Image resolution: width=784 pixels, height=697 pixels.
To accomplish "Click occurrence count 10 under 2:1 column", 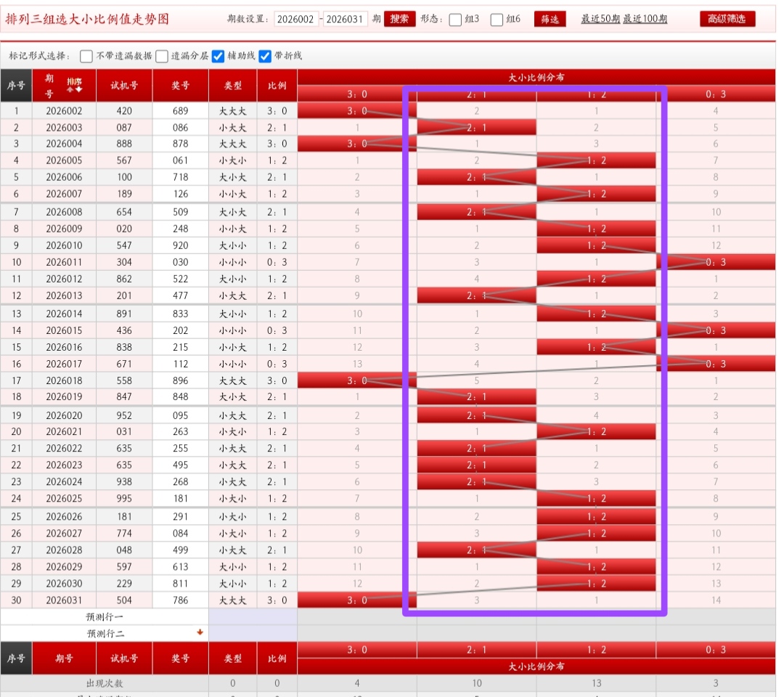I will pyautogui.click(x=476, y=683).
